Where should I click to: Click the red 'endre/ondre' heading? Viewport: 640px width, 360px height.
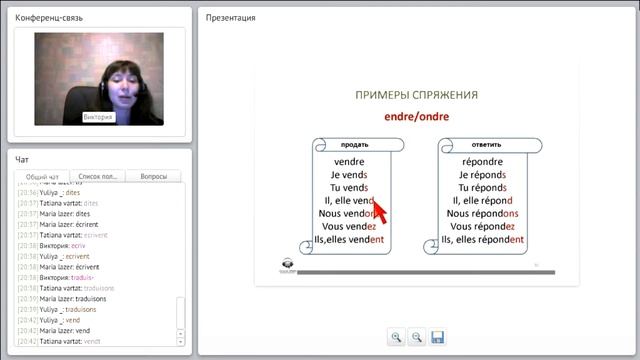[x=416, y=117]
